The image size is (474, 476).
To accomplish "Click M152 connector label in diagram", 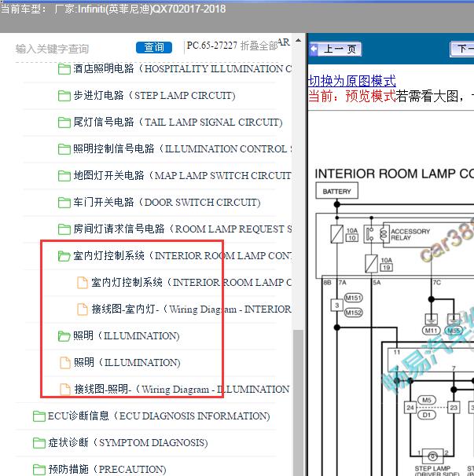I will tap(354, 313).
